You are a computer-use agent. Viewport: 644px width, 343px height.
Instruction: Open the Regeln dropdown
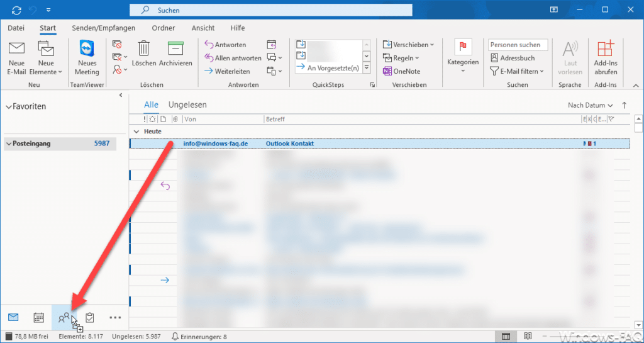tap(401, 58)
